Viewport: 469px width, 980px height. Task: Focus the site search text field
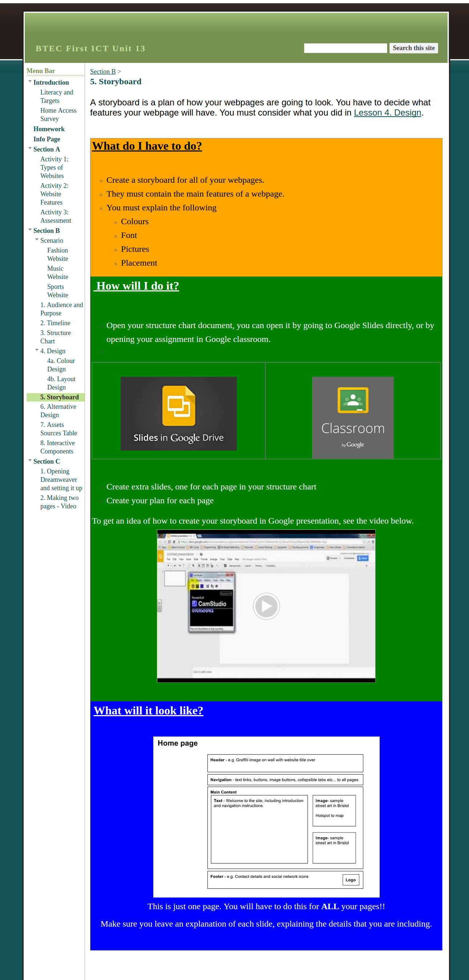coord(345,48)
